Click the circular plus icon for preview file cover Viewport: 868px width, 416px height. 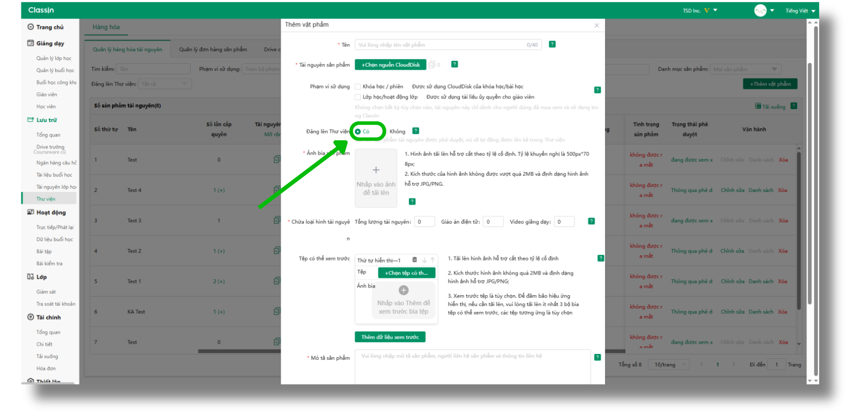pos(403,290)
